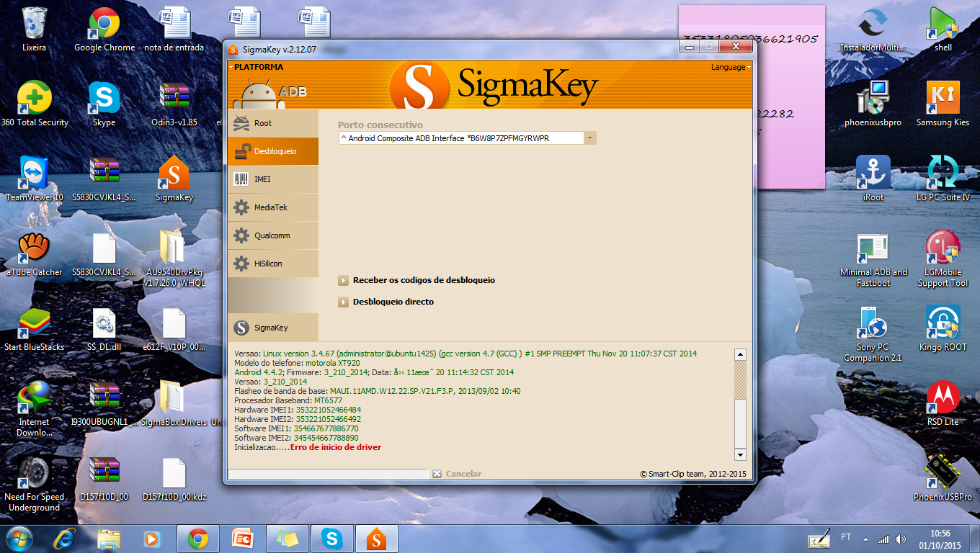The height and width of the screenshot is (553, 980).
Task: Expand Receber os codigos de desbloqueio
Action: tap(423, 280)
